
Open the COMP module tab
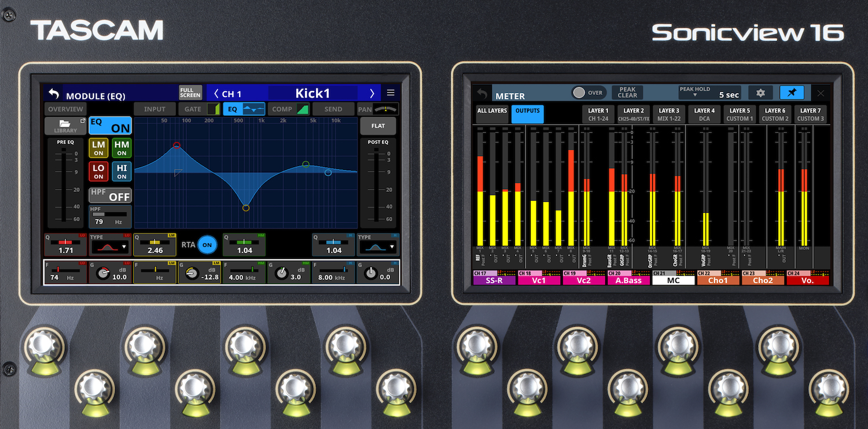point(288,109)
